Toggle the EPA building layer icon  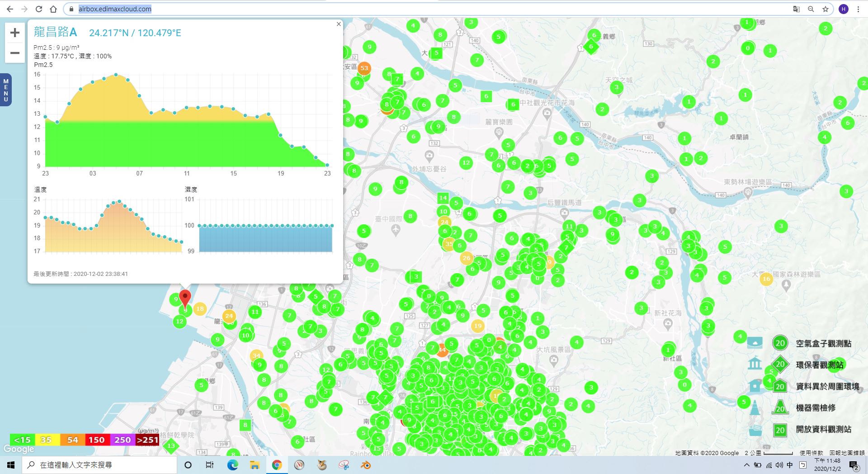click(x=755, y=364)
